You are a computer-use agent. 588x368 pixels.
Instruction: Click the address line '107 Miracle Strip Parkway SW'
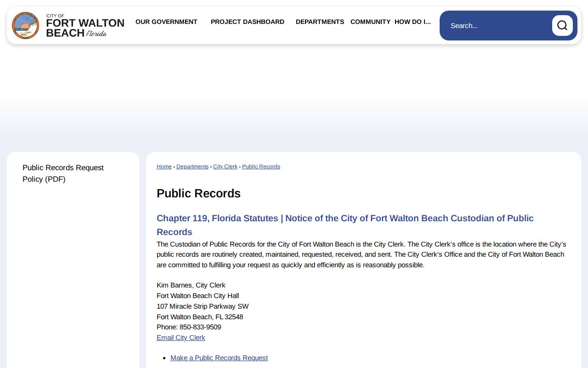pyautogui.click(x=203, y=306)
